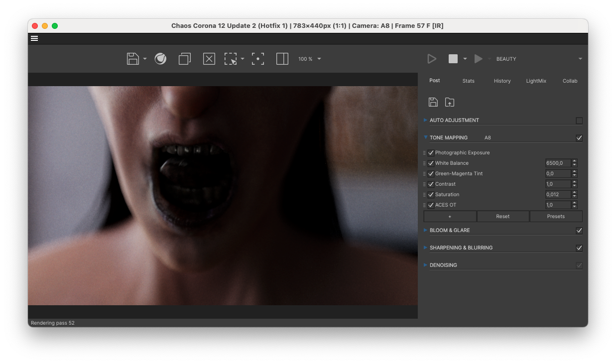This screenshot has width=616, height=364.
Task: Disable the Saturation operator checkbox
Action: click(431, 195)
